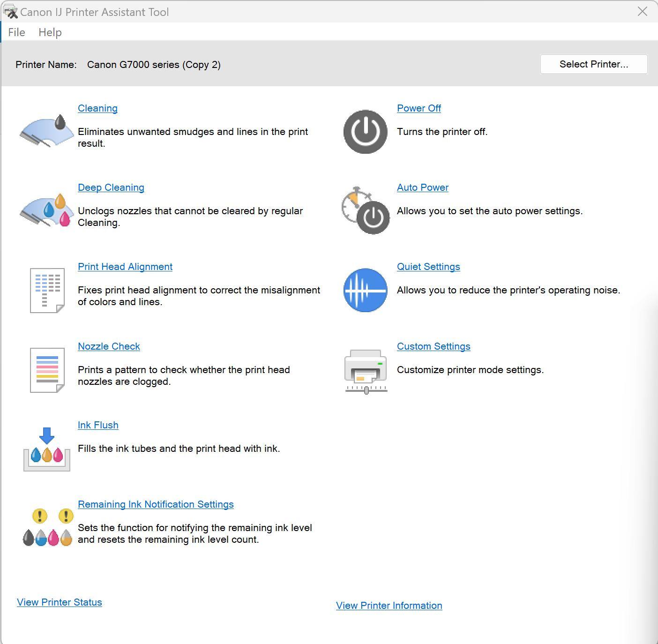Viewport: 658px width, 644px height.
Task: Click the Remaining Ink Notification warning icon
Action: (x=47, y=528)
